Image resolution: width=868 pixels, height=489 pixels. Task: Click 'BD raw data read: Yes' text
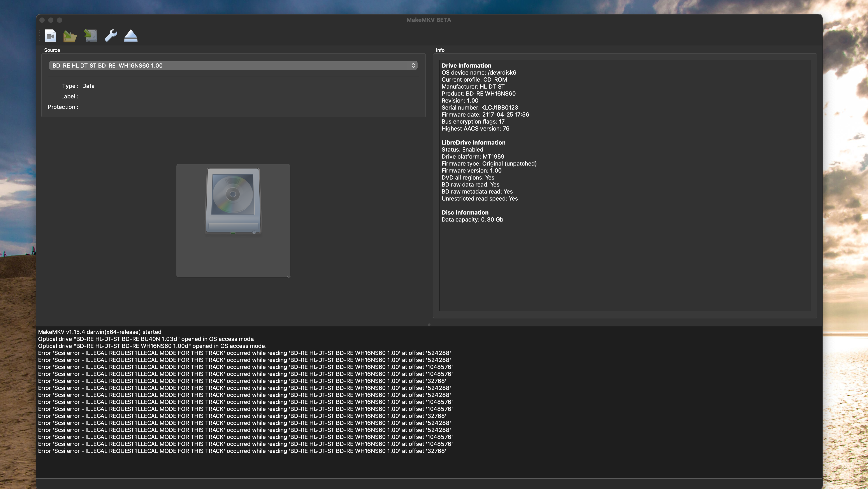coord(470,185)
